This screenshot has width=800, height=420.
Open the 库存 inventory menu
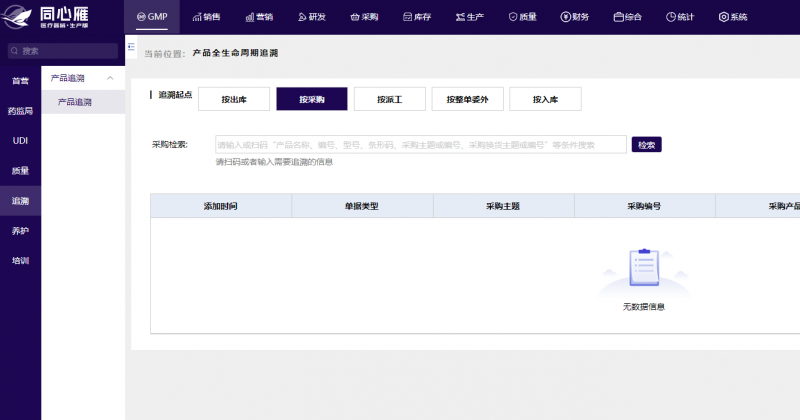coord(417,17)
